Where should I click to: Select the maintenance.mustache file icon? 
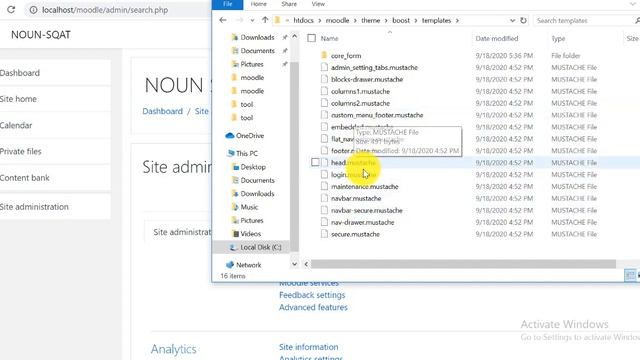(x=324, y=186)
